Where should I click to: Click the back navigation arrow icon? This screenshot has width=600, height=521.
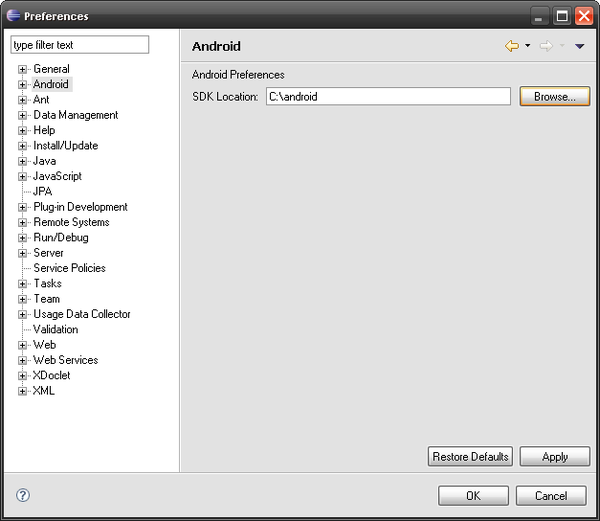pos(512,46)
